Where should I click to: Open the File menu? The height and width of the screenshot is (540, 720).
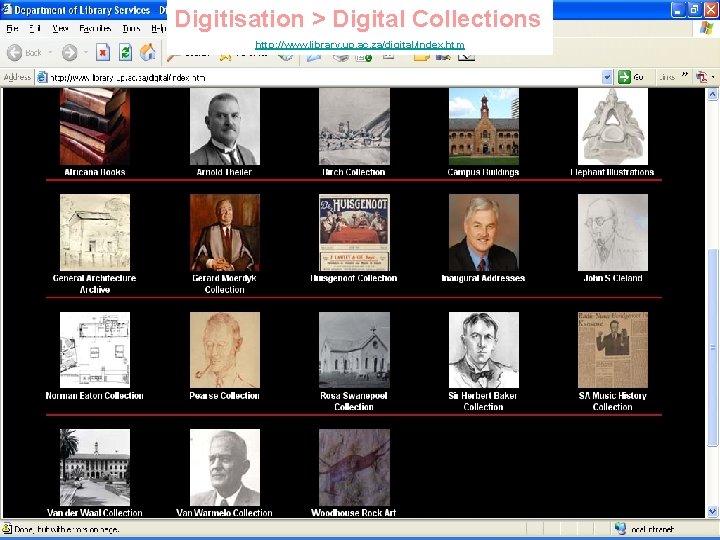click(x=12, y=28)
